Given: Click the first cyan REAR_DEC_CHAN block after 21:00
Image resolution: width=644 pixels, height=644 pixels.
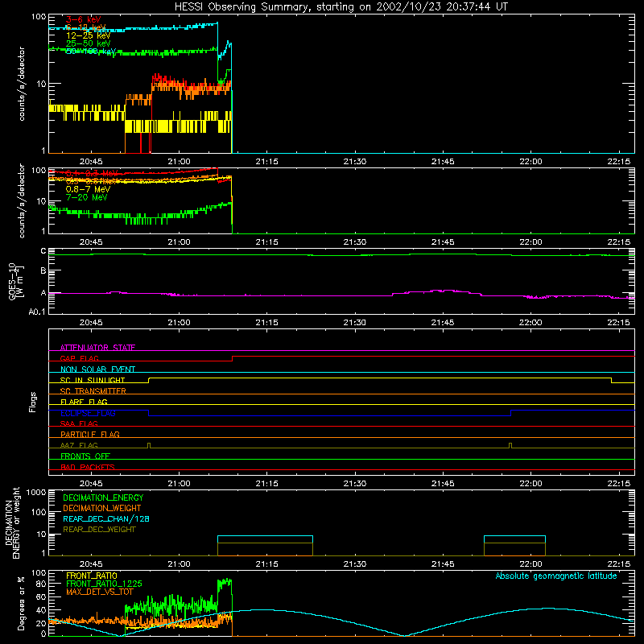Looking at the screenshot, I should [265, 539].
